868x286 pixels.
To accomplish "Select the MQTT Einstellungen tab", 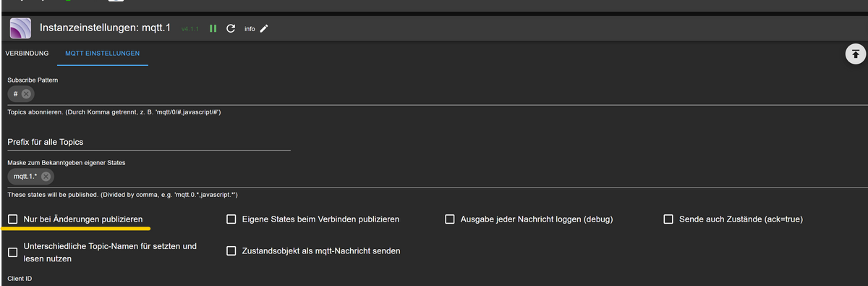I will pos(103,54).
